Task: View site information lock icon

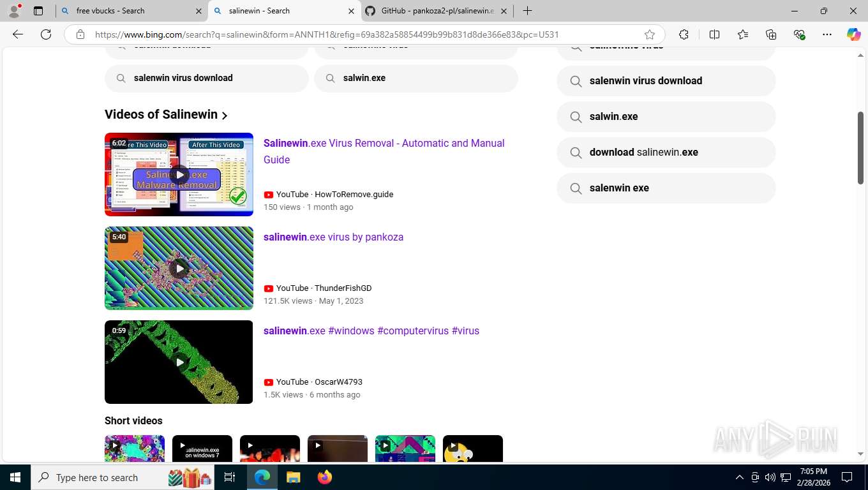Action: pos(80,34)
